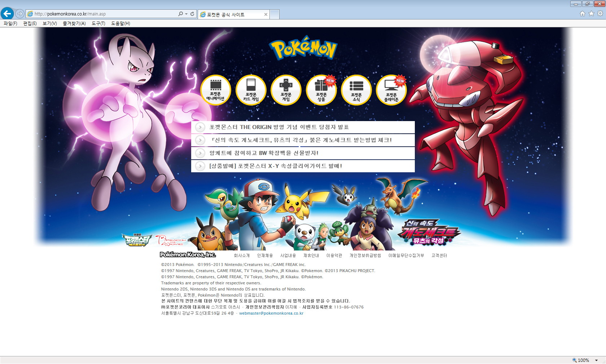Select the 포켓몬 공식 사이트 tab

(234, 14)
